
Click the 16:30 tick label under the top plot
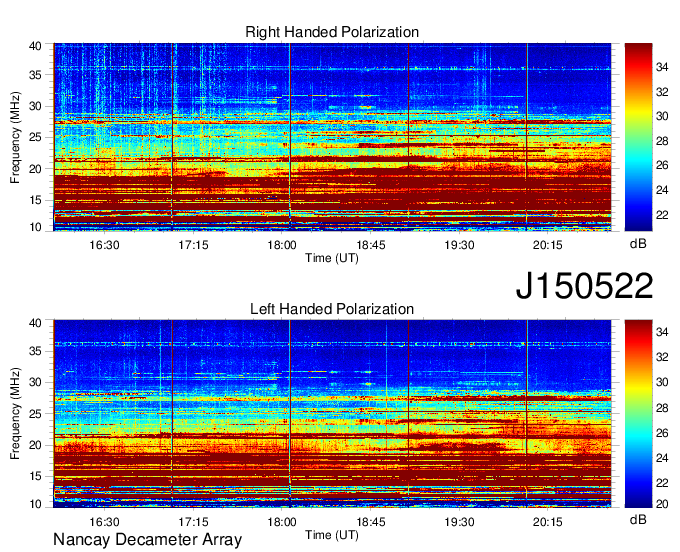(104, 245)
